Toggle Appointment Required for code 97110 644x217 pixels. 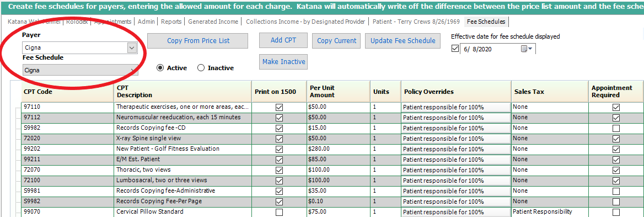pos(616,107)
